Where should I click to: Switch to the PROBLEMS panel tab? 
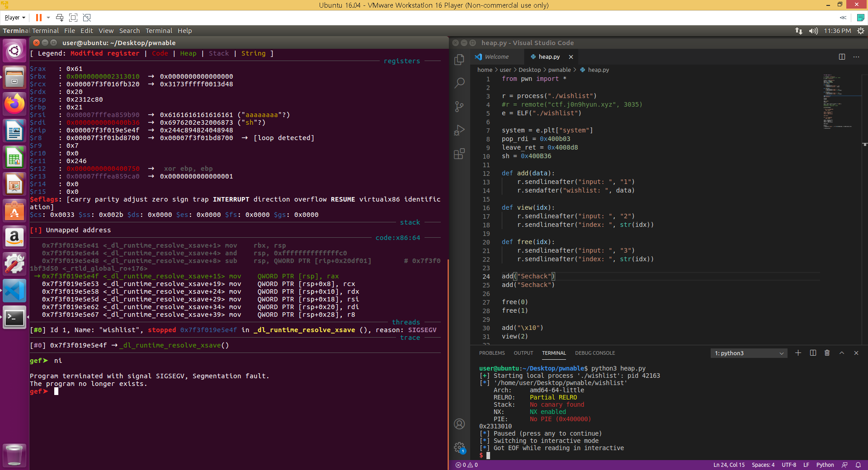492,353
